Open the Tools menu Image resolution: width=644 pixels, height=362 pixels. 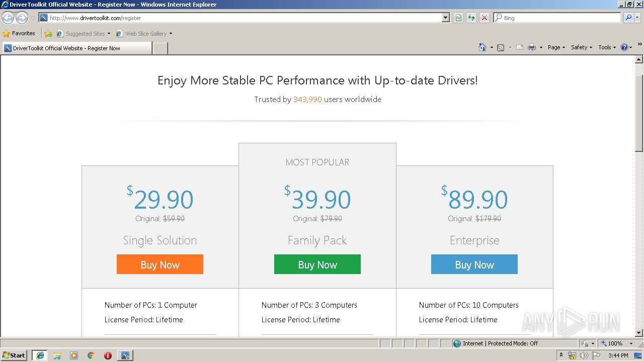coord(607,47)
